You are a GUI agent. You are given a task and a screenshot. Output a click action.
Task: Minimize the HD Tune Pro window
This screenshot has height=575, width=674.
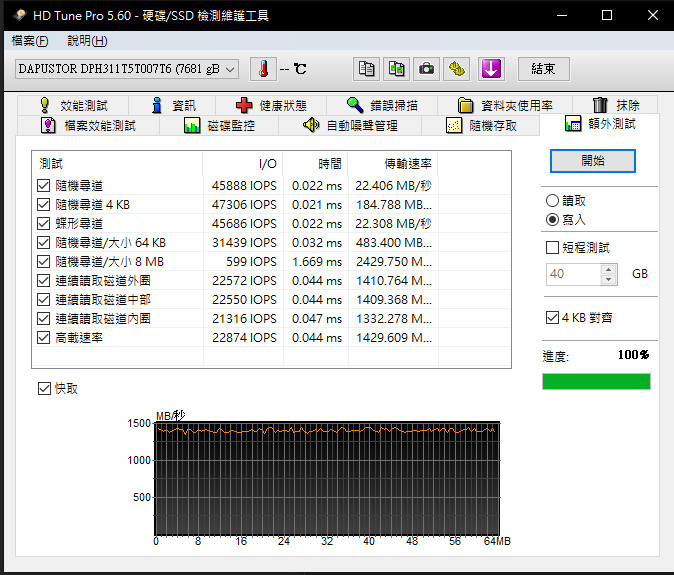click(x=561, y=15)
